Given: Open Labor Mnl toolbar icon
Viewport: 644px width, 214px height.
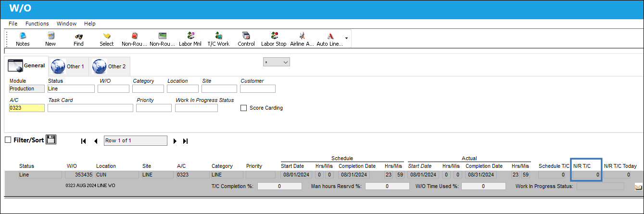Looking at the screenshot, I should click(x=190, y=39).
